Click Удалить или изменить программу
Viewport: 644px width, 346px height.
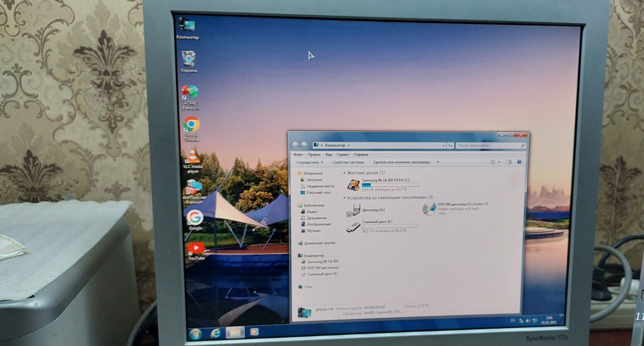(x=401, y=162)
